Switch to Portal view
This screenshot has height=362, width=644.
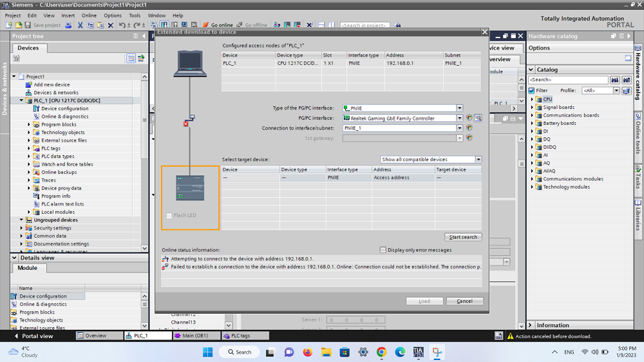tap(33, 336)
